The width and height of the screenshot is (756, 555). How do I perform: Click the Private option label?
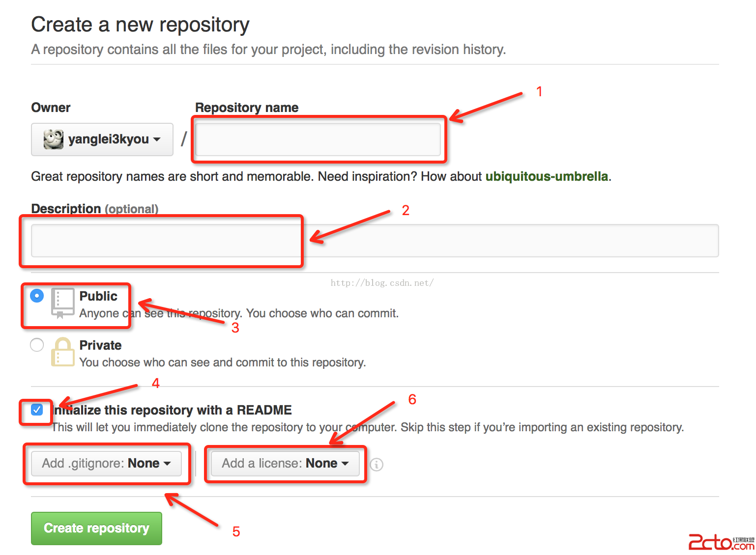coord(100,345)
